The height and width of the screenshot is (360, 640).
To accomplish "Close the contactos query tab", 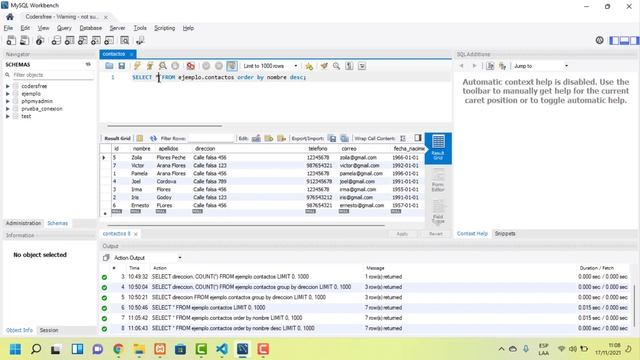I will [x=131, y=54].
